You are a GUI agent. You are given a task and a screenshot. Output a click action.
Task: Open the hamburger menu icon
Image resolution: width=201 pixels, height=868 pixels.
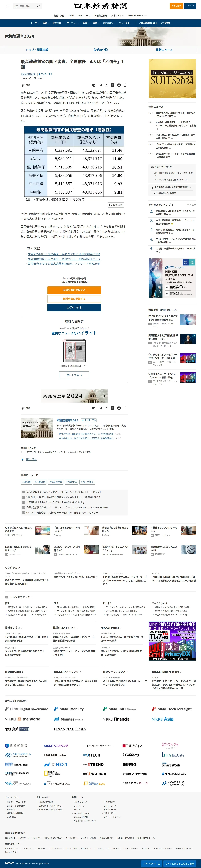click(8, 6)
